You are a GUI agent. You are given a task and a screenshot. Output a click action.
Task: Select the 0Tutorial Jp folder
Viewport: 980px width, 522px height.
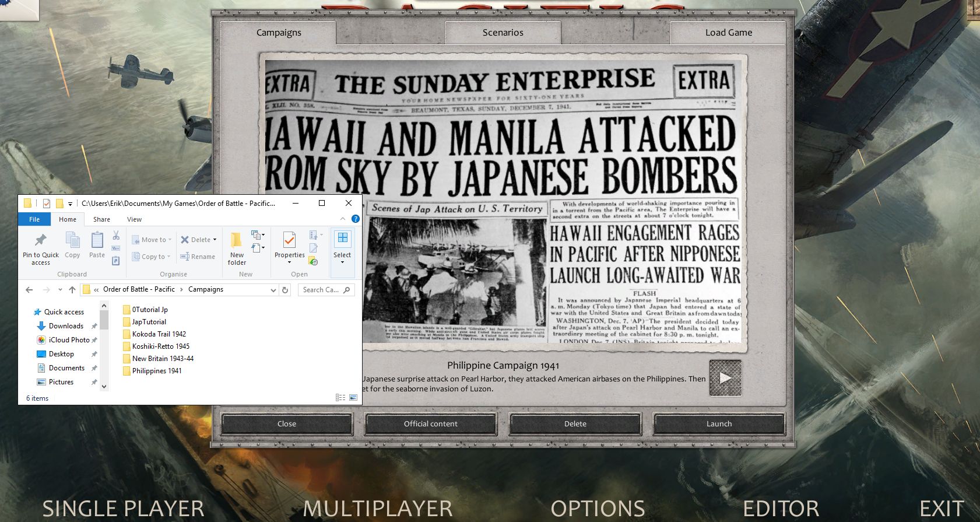point(146,310)
